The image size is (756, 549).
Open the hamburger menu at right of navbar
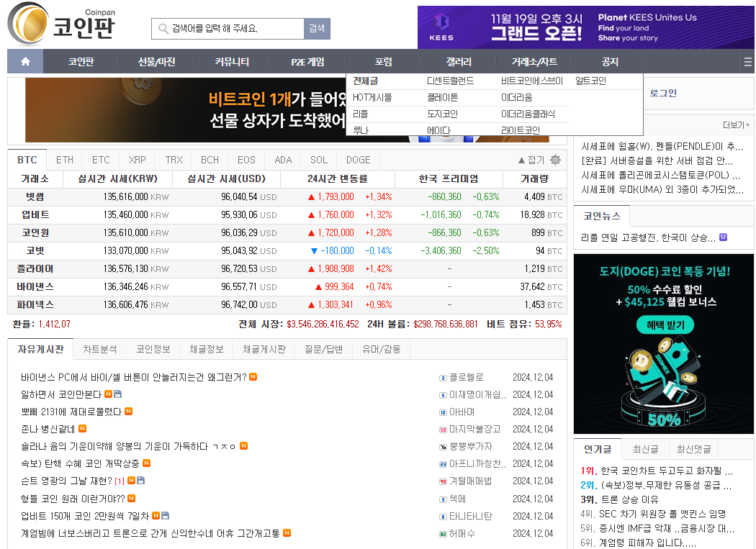(748, 62)
